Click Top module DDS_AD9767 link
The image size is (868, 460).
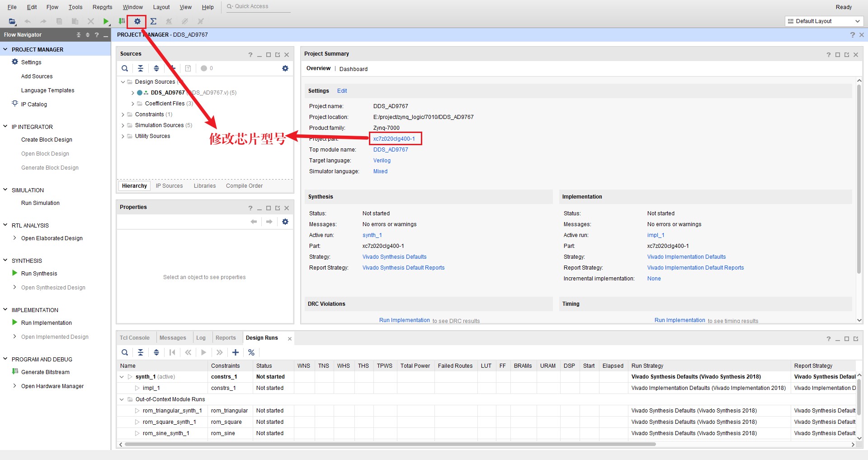click(x=391, y=150)
